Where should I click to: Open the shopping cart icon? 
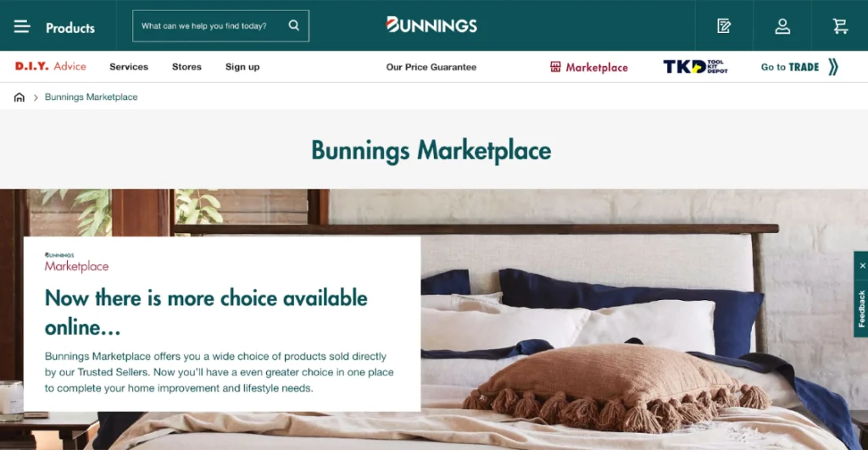pos(840,26)
